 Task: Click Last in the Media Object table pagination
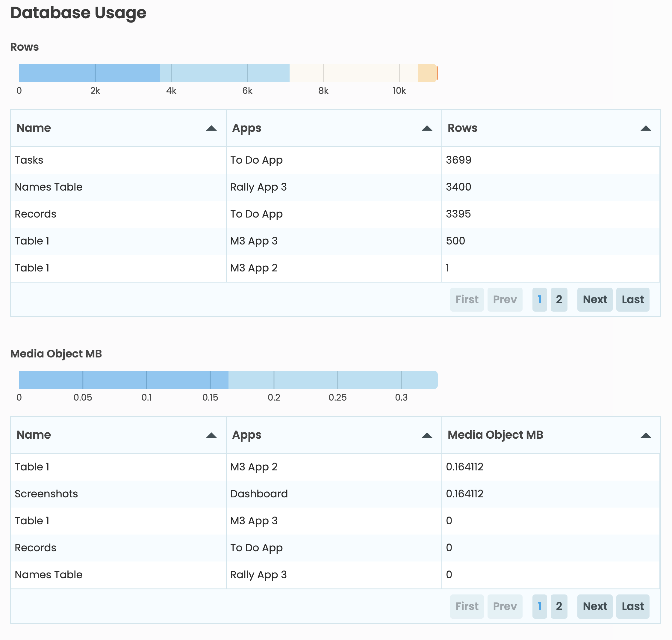coord(633,606)
